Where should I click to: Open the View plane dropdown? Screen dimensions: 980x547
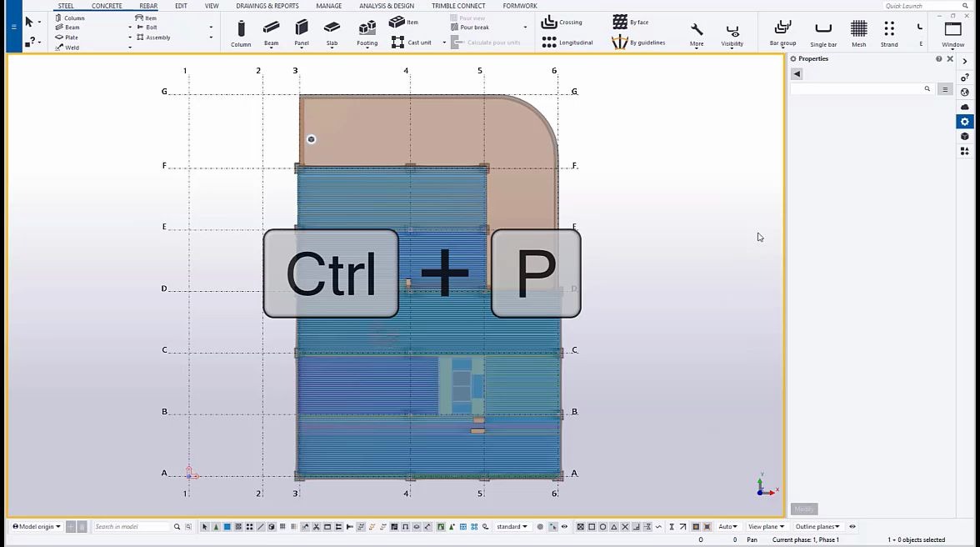(x=766, y=526)
